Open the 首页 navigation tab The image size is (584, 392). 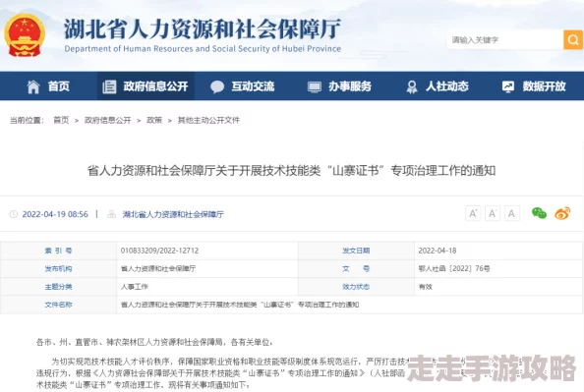(48, 86)
